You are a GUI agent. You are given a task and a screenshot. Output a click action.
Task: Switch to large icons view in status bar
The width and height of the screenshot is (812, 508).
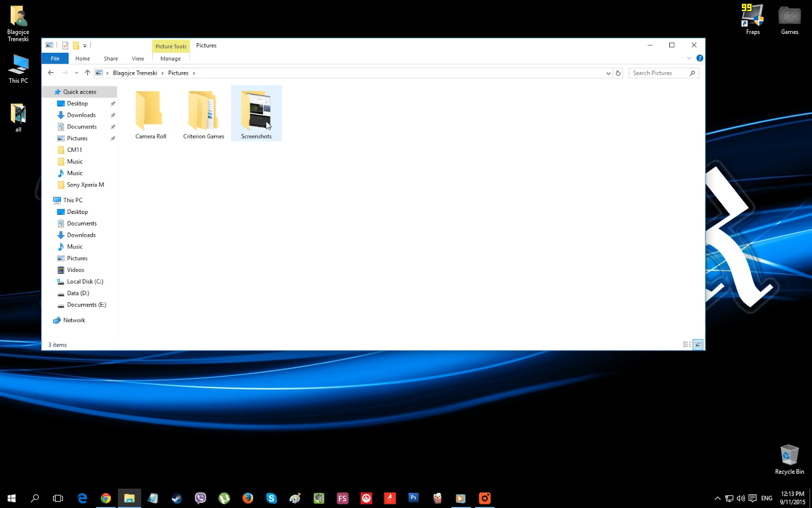698,344
